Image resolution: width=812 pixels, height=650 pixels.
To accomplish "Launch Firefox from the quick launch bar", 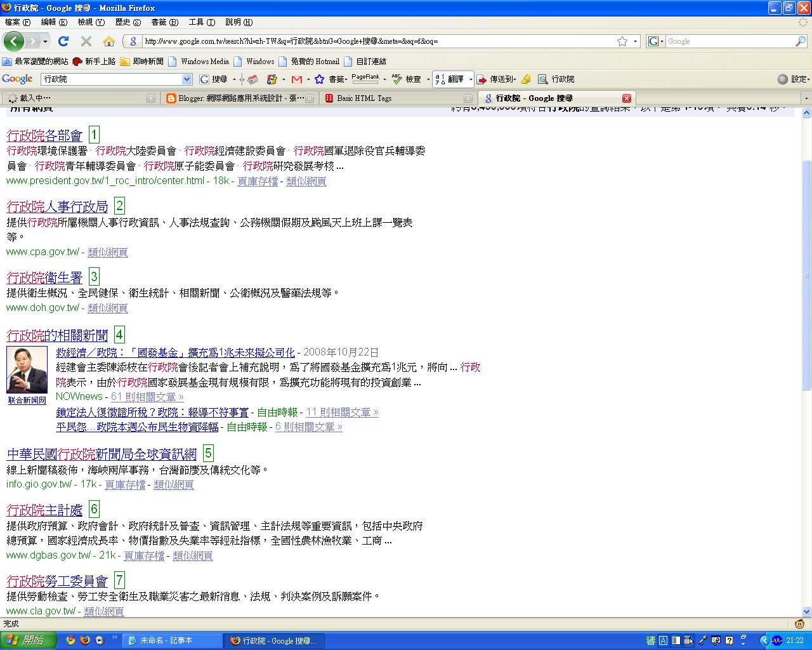I will pos(85,640).
